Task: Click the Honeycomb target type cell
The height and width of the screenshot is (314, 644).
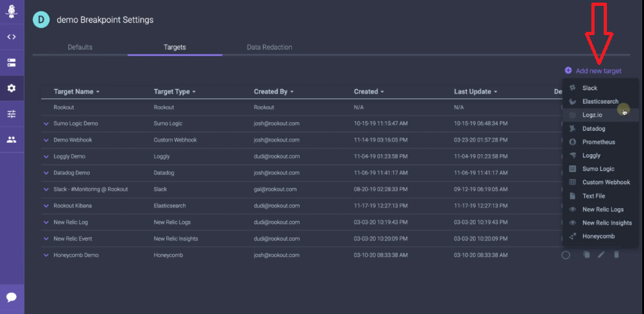Action: 168,255
